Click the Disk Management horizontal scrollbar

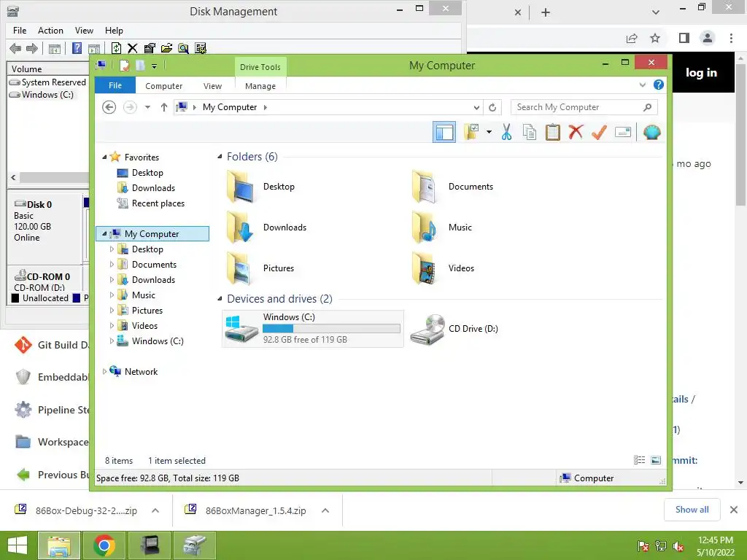53,177
